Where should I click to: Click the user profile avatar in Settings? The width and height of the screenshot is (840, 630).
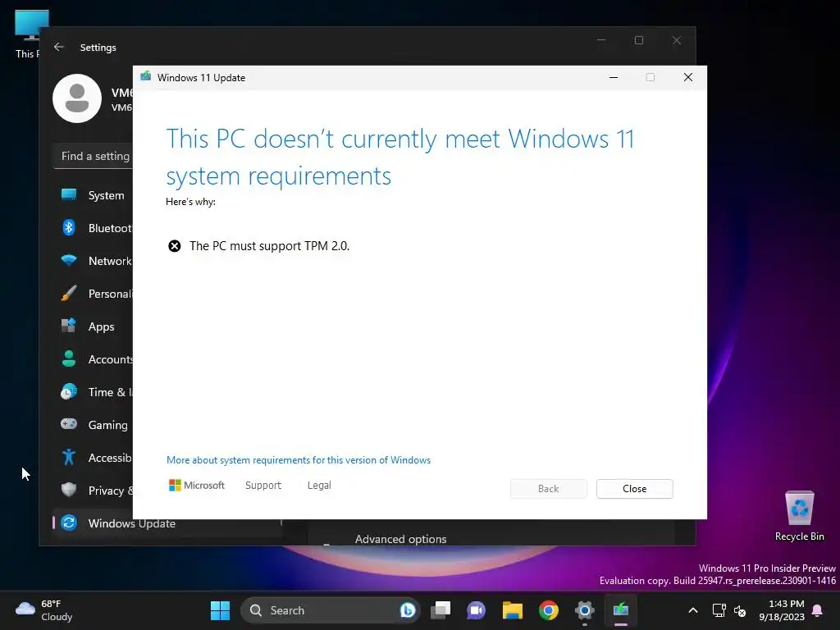pos(77,98)
